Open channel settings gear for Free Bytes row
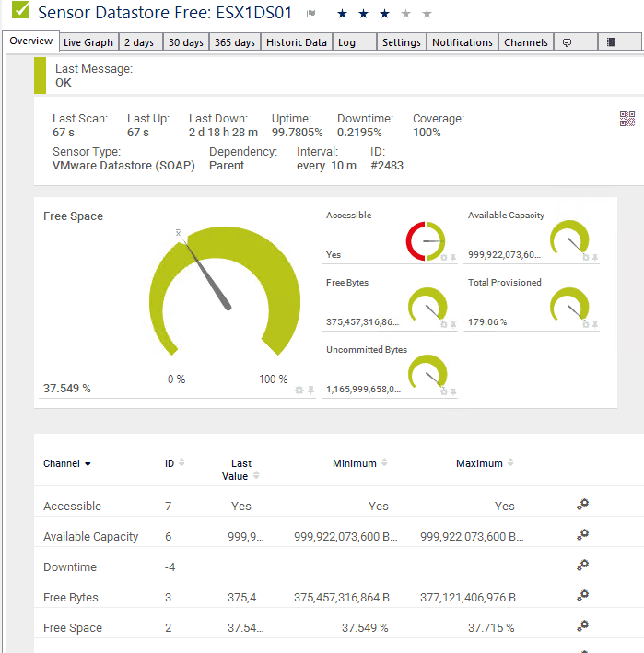The width and height of the screenshot is (644, 653). [x=582, y=597]
